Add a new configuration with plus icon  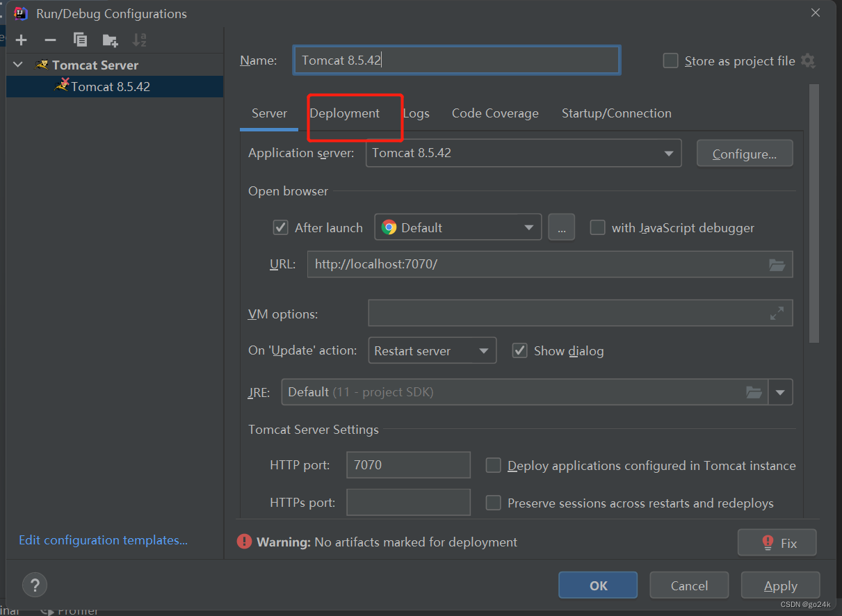(x=21, y=40)
